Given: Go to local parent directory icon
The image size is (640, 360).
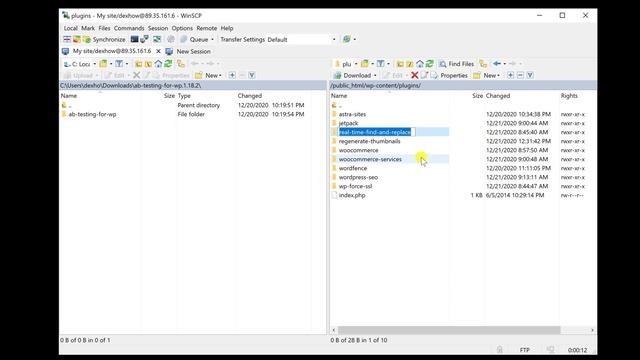Looking at the screenshot, I should click(x=138, y=64).
